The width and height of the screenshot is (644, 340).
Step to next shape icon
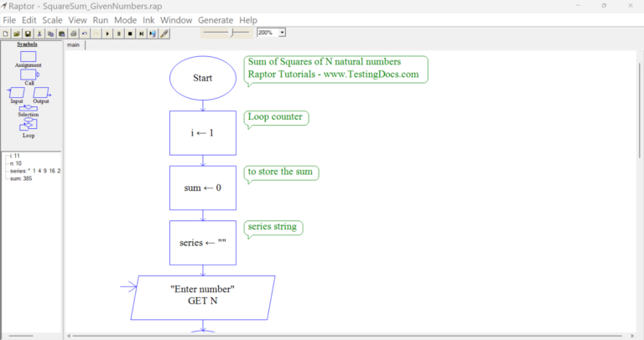click(141, 33)
